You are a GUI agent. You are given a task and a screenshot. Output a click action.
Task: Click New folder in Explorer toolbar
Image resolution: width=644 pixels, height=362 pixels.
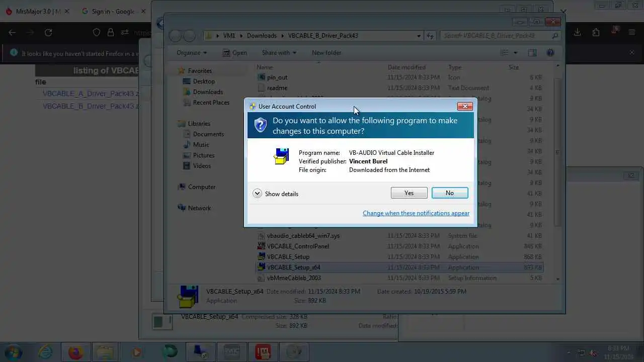(x=327, y=53)
